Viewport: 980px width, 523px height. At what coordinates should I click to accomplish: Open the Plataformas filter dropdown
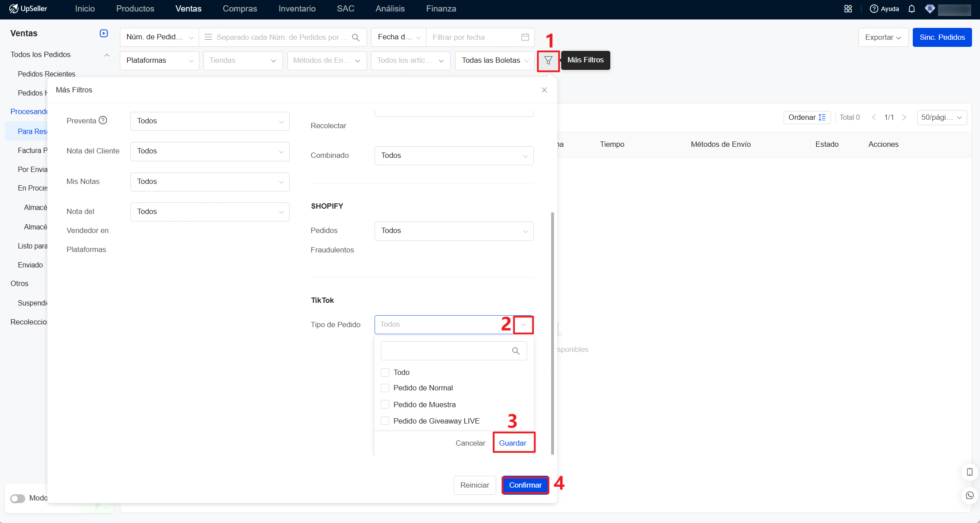(x=159, y=61)
